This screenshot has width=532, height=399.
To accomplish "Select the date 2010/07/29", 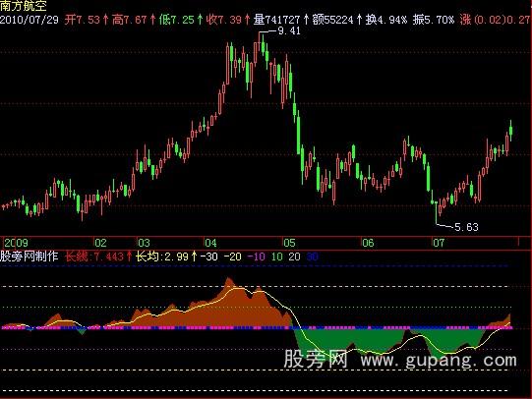I will tap(30, 20).
